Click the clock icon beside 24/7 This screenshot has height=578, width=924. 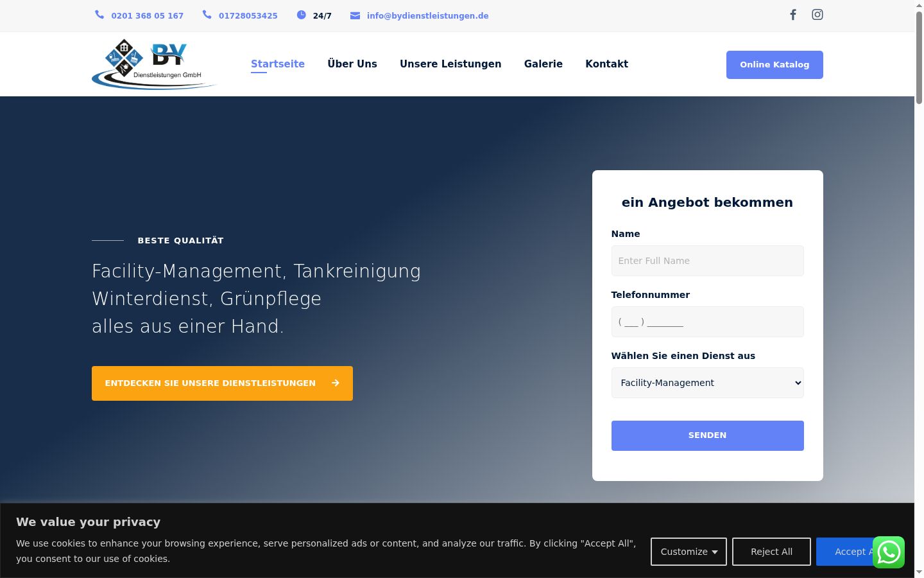[x=302, y=15]
